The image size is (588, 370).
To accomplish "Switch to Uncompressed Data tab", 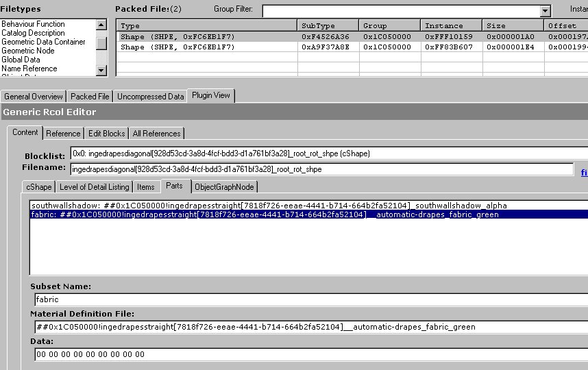I will click(x=150, y=97).
